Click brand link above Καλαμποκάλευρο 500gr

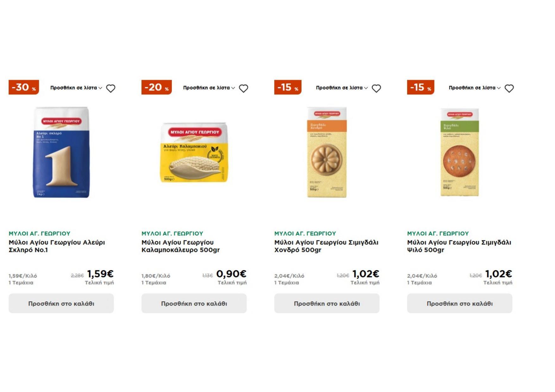(x=172, y=234)
